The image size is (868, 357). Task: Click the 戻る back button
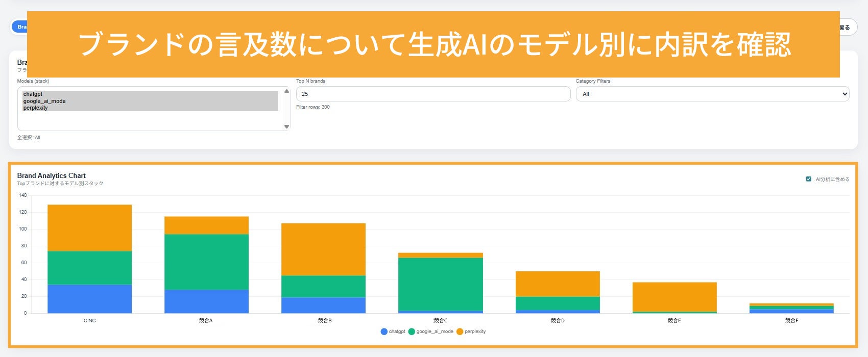point(849,27)
